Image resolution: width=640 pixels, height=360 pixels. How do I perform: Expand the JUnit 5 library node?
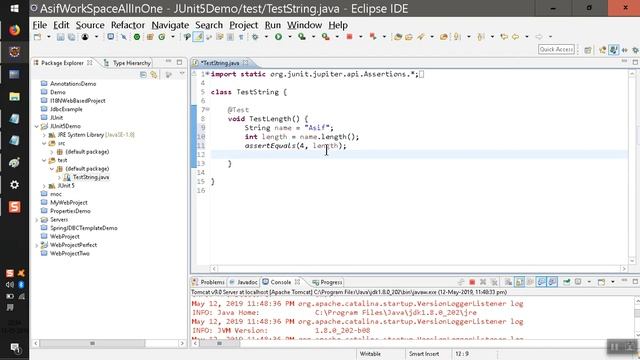(44, 186)
